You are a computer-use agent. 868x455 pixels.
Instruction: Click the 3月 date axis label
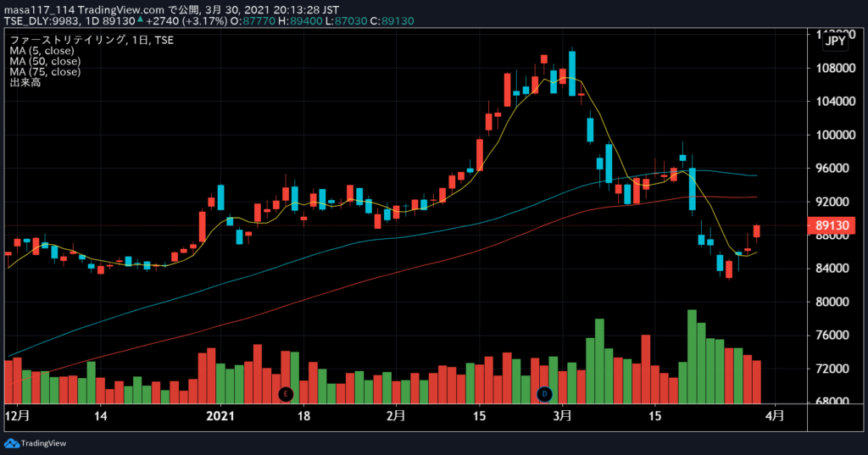tap(563, 416)
